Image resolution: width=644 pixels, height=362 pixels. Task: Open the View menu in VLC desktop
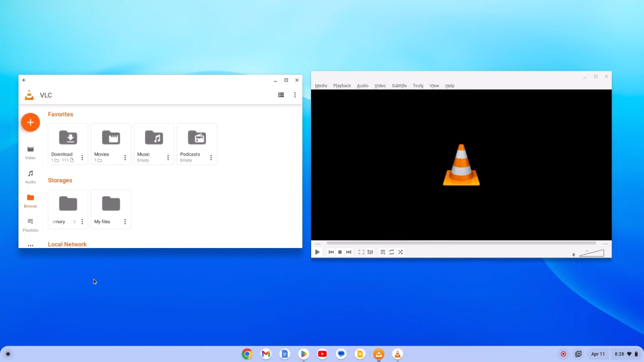click(434, 86)
